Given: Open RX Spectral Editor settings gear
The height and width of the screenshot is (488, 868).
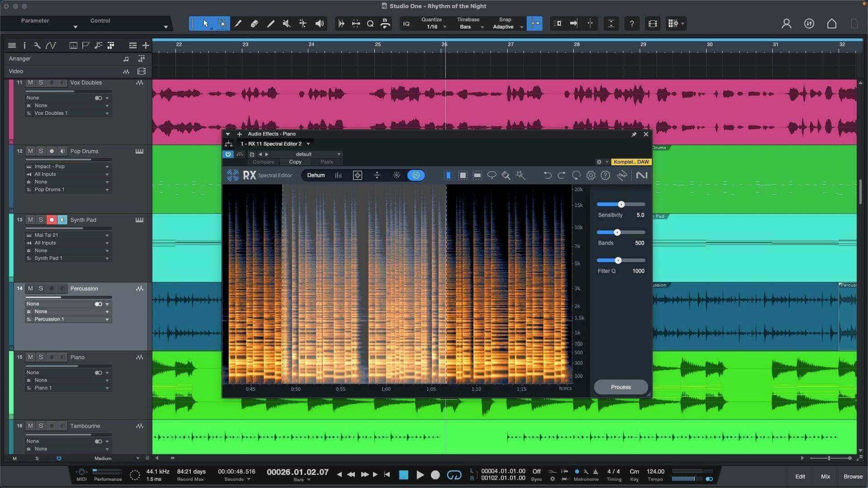Looking at the screenshot, I should pos(591,175).
